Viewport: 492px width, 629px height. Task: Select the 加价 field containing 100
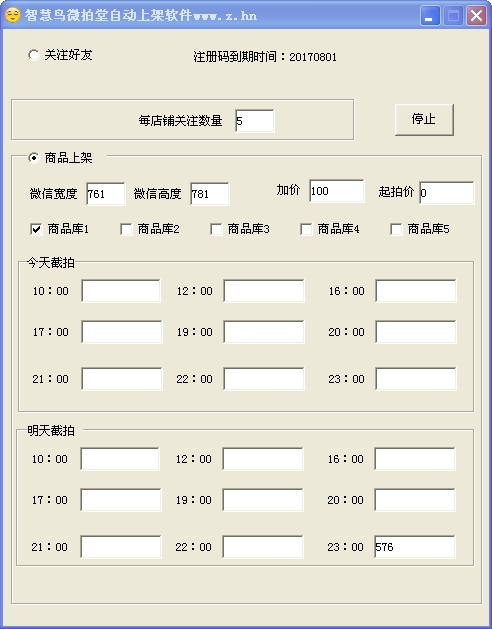[x=337, y=191]
